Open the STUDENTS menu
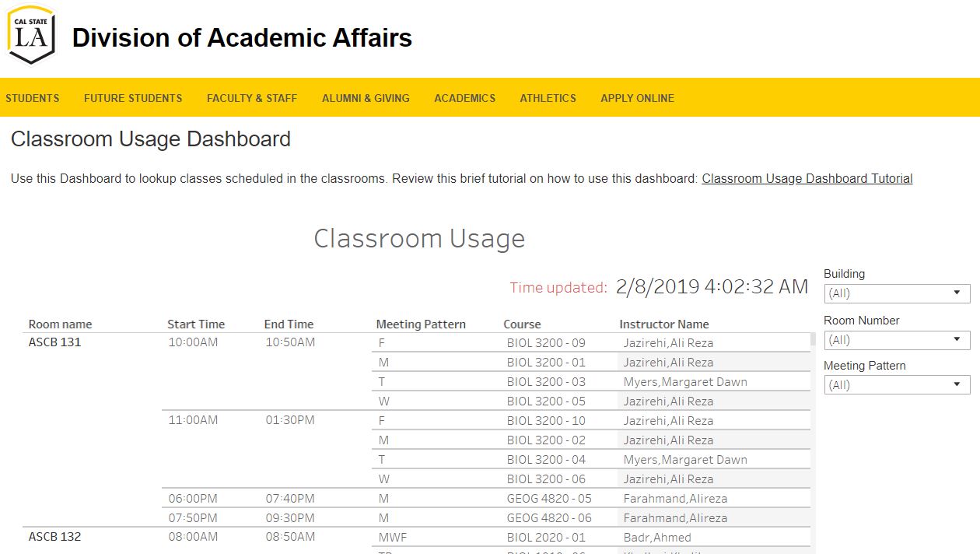The width and height of the screenshot is (980, 554). coord(33,98)
